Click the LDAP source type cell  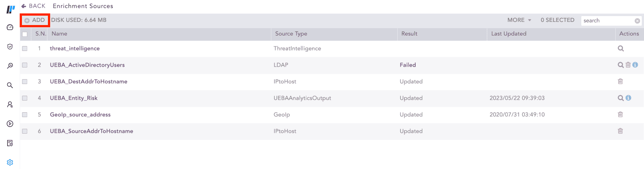[281, 65]
